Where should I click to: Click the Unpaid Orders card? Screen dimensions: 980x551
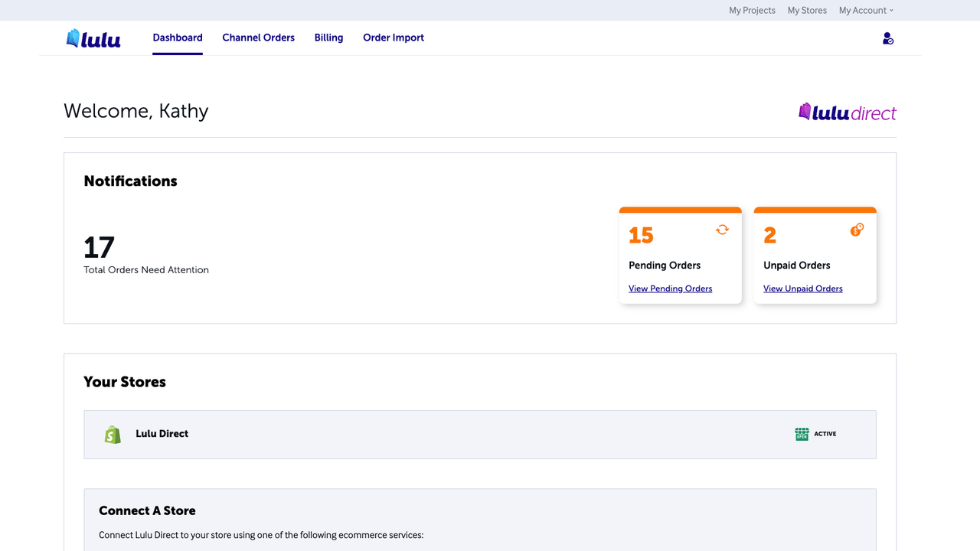815,256
